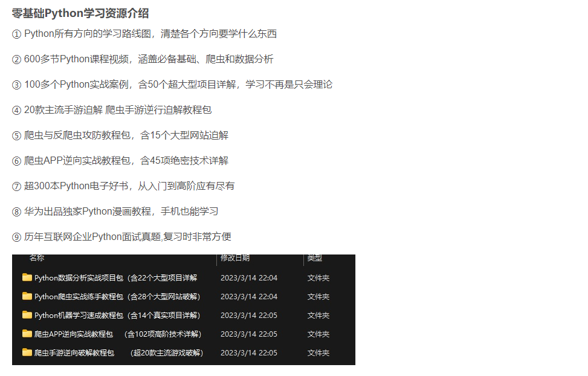The image size is (588, 376).
Task: Click date 2023/3/14 22:04 of Python爬虫实战 row
Action: 249,296
